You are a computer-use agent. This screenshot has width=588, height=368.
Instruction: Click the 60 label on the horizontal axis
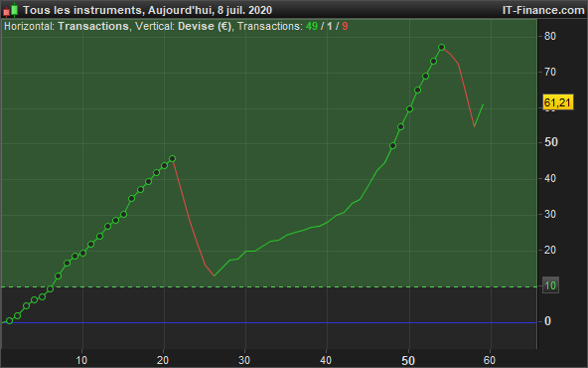tap(489, 360)
